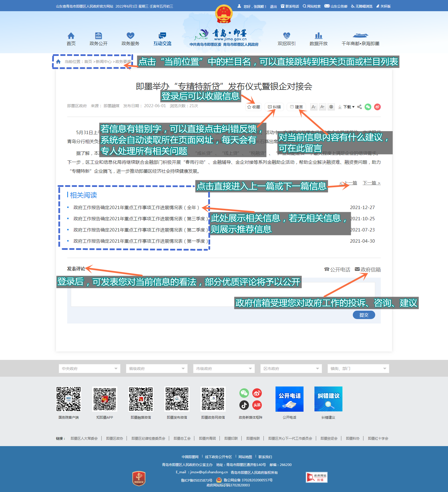This screenshot has width=448, height=492.
Task: Click the decrease font size A- icon
Action: point(314,107)
